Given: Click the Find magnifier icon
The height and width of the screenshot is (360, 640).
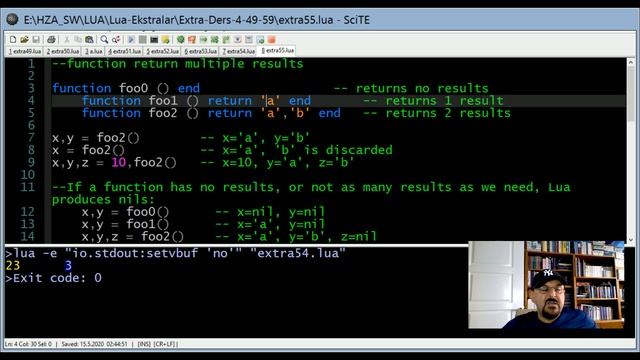Looking at the screenshot, I should tap(104, 40).
